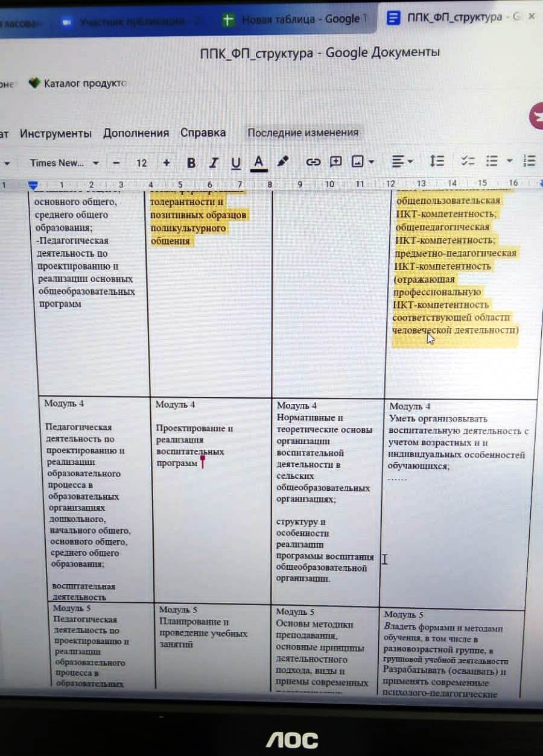This screenshot has height=756, width=543.
Task: Click the checklist icon
Action: pyautogui.click(x=468, y=161)
